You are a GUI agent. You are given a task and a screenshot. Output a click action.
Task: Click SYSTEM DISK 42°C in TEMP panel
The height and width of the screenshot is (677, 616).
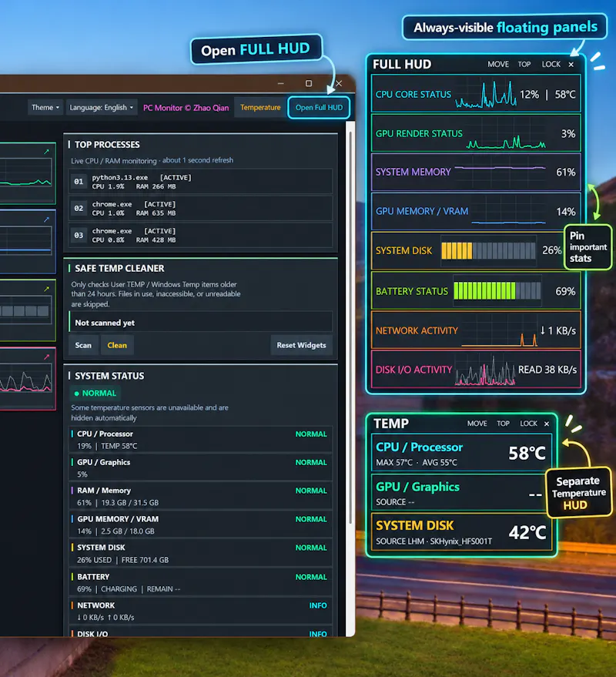tap(461, 531)
